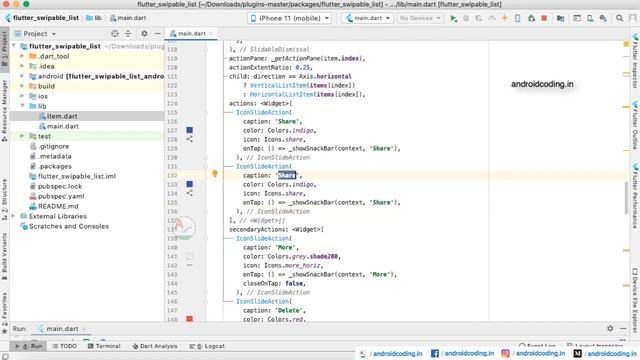Open the No Devices dropdown
This screenshot has width=640, height=360.
click(x=420, y=18)
